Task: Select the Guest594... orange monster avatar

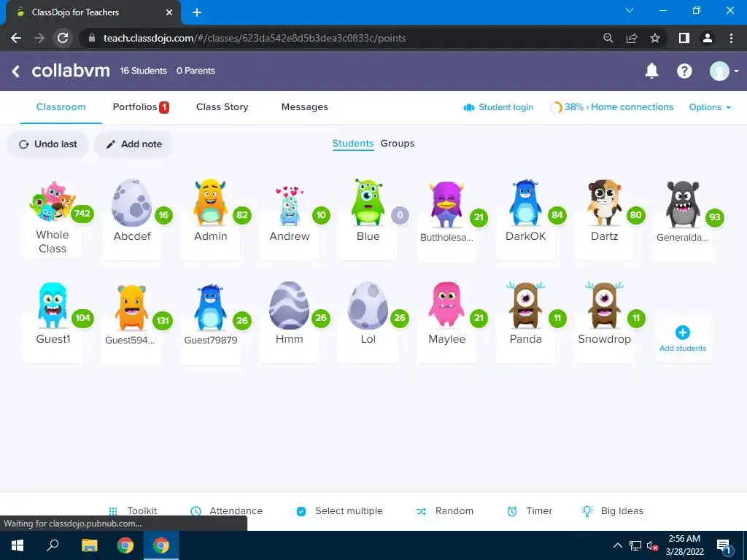Action: [x=131, y=307]
